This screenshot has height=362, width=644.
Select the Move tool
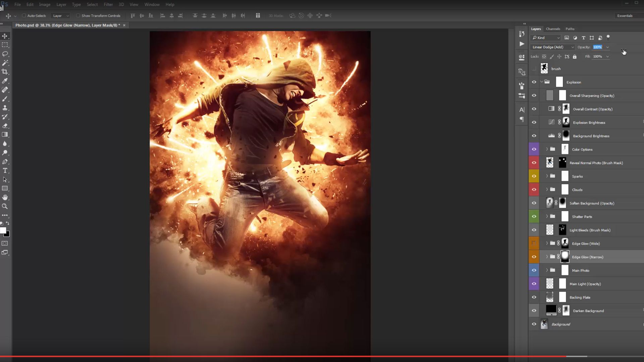click(x=5, y=36)
